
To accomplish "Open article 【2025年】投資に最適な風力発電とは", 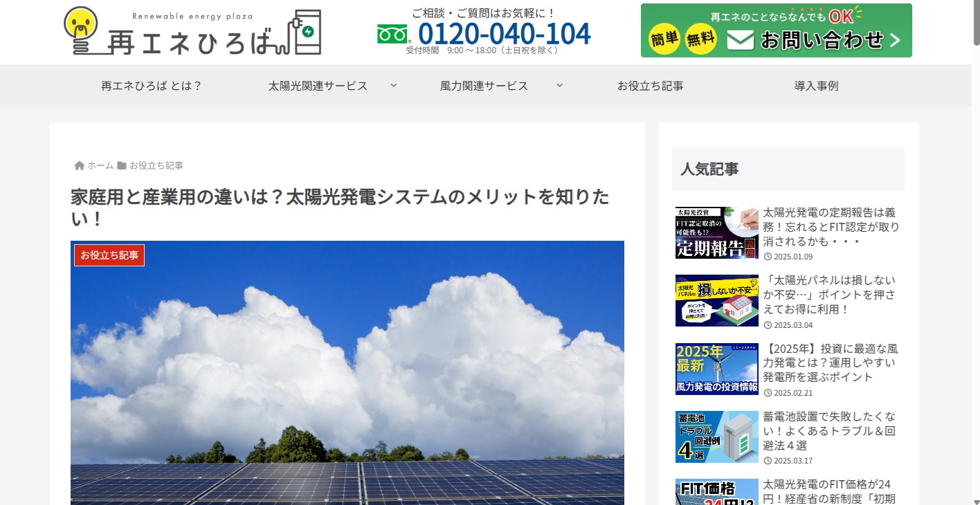I will pyautogui.click(x=831, y=362).
